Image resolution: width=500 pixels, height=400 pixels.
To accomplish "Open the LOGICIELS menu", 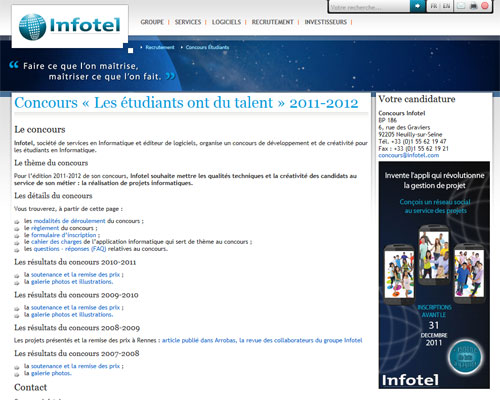I will pyautogui.click(x=226, y=22).
